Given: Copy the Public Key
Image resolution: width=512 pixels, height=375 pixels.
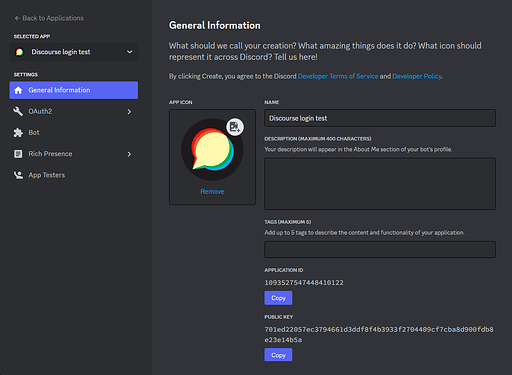Looking at the screenshot, I should (278, 355).
